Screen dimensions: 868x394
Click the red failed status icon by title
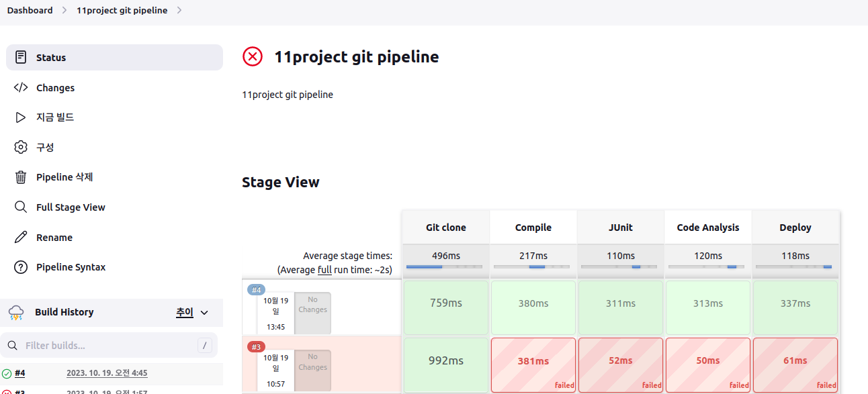click(253, 56)
